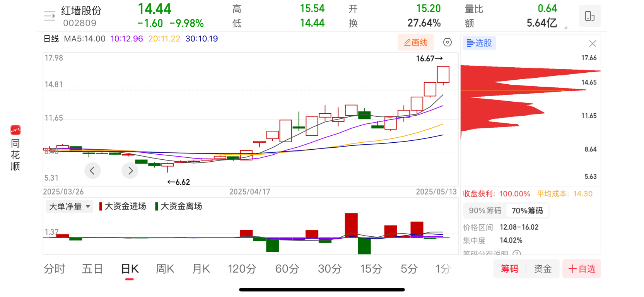Screen dimensions: 644x297
Task: Open chart settings hexagon icon
Action: click(448, 42)
